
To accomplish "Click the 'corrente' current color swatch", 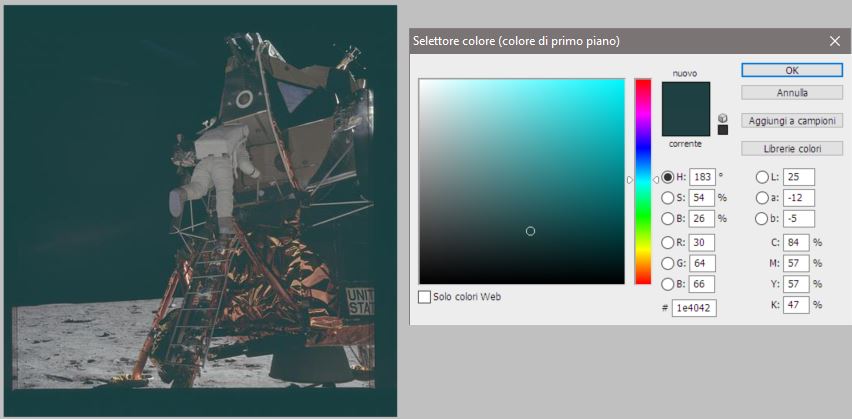I will click(686, 122).
